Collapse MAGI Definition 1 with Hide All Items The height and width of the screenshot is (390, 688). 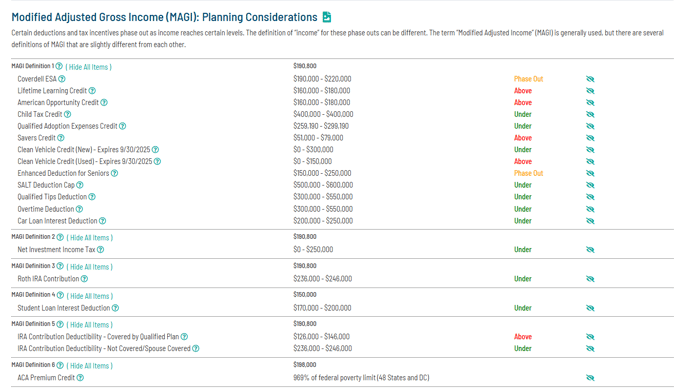[x=89, y=67]
